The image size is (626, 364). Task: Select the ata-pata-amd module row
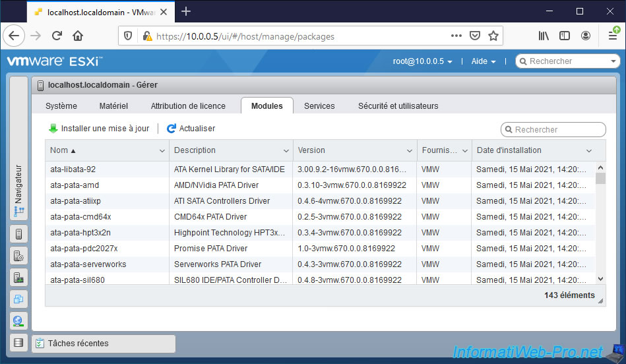(320, 185)
